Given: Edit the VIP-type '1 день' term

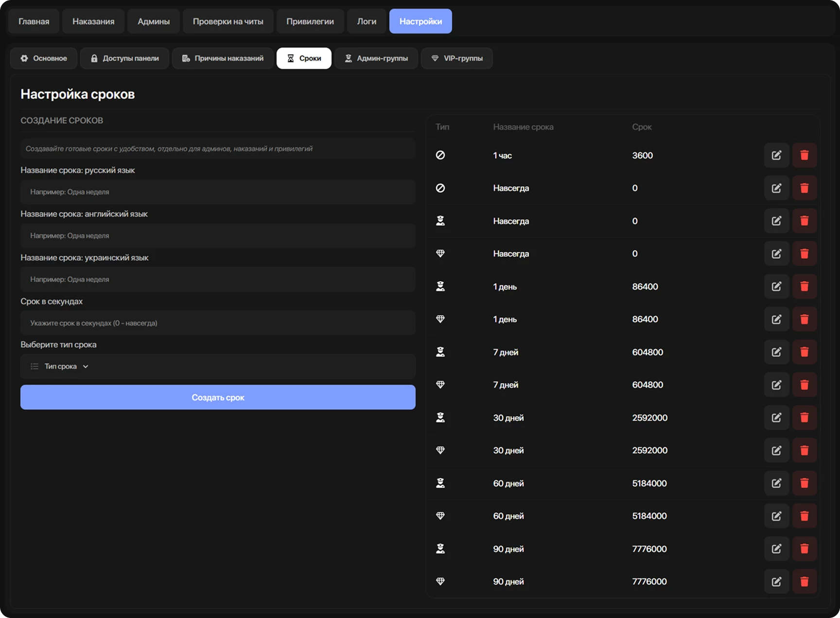Looking at the screenshot, I should point(776,319).
